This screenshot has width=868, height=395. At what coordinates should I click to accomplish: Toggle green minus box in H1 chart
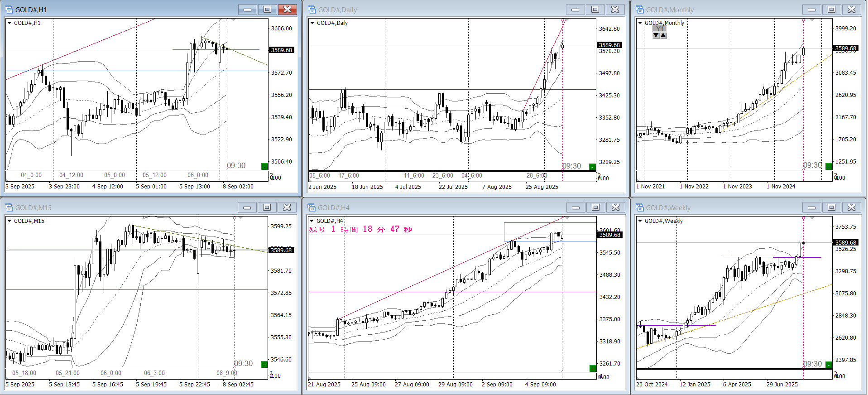coord(265,166)
